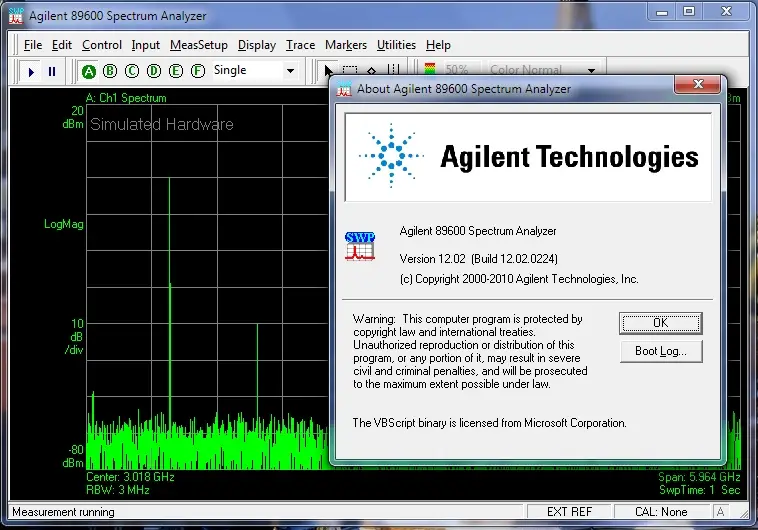Open the Display menu
Viewport: 758px width, 530px height.
tap(257, 45)
